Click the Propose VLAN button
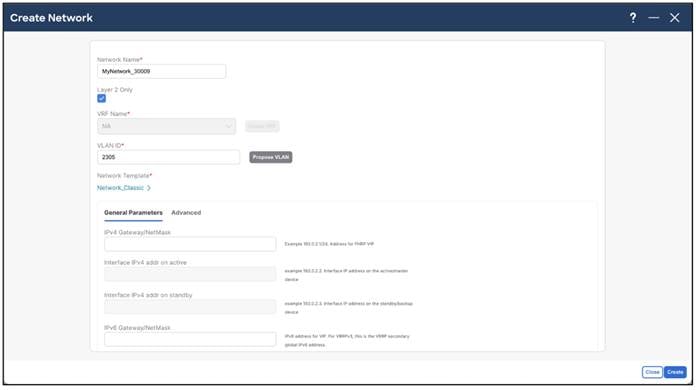 271,157
